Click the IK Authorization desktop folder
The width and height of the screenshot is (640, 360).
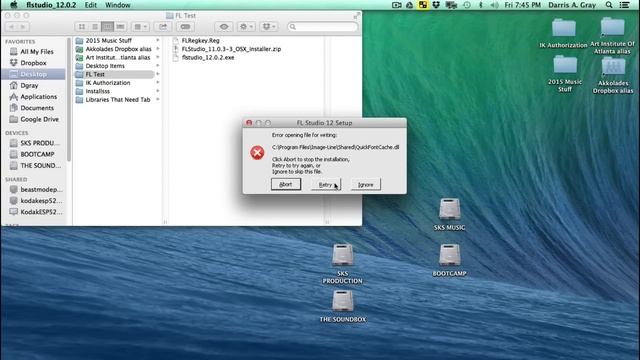[x=564, y=29]
